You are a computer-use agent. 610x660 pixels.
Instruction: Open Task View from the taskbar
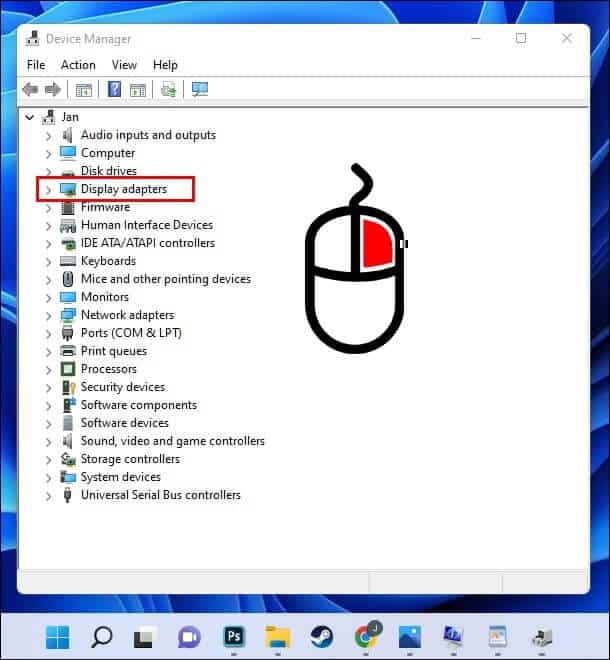[x=145, y=637]
